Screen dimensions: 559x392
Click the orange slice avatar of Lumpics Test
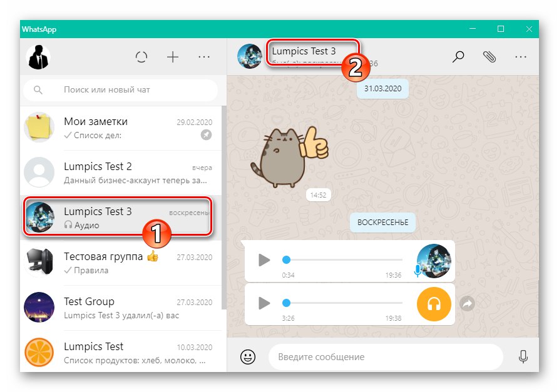[39, 352]
